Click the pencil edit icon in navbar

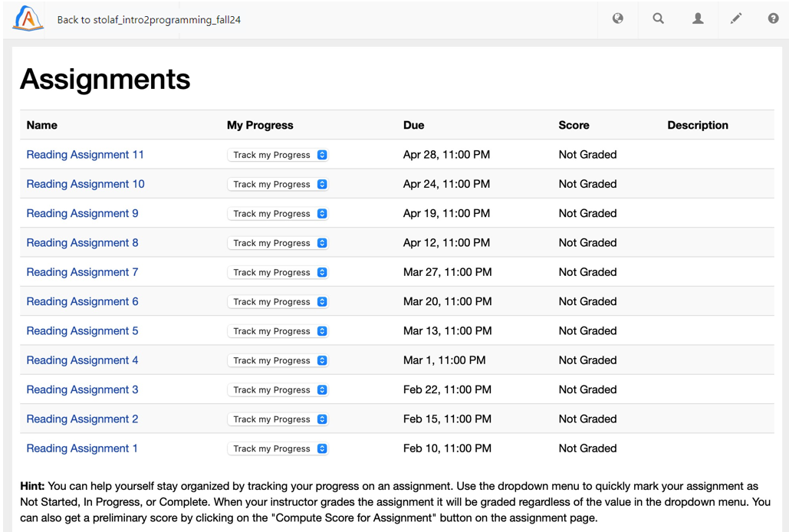coord(735,18)
